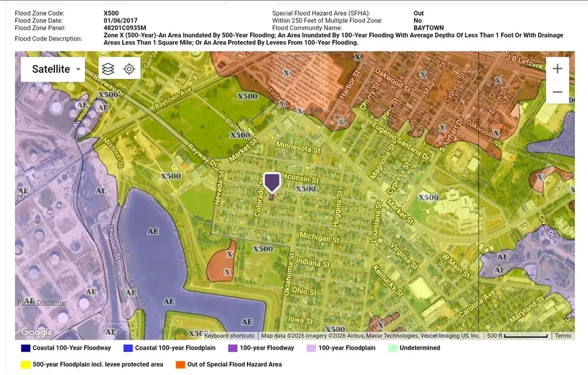Viewport: 588px width, 375px height.
Task: Open the Point Disclaimer link
Action: (42, 302)
